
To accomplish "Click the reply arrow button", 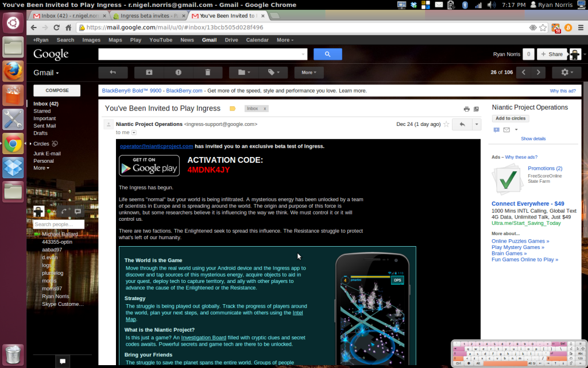I will tap(462, 124).
